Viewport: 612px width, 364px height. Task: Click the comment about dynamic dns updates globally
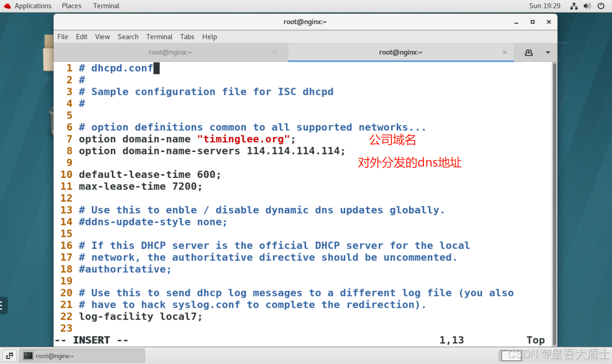(x=262, y=210)
